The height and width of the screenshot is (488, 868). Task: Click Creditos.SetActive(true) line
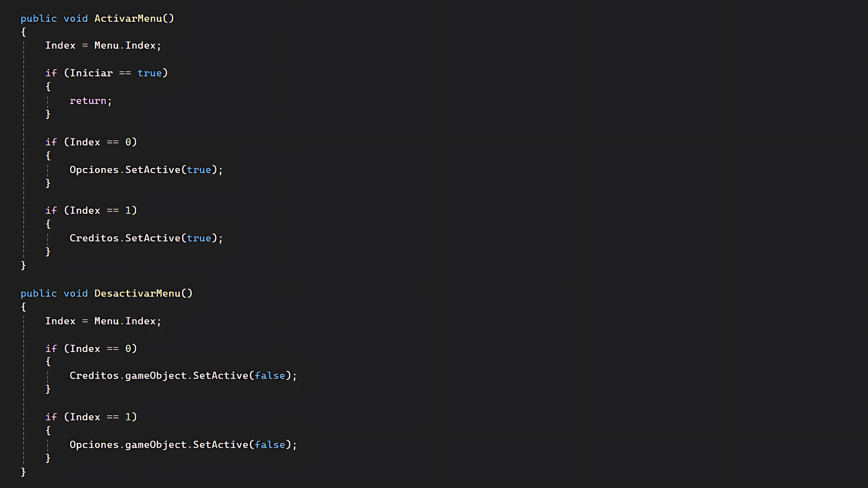coord(146,238)
